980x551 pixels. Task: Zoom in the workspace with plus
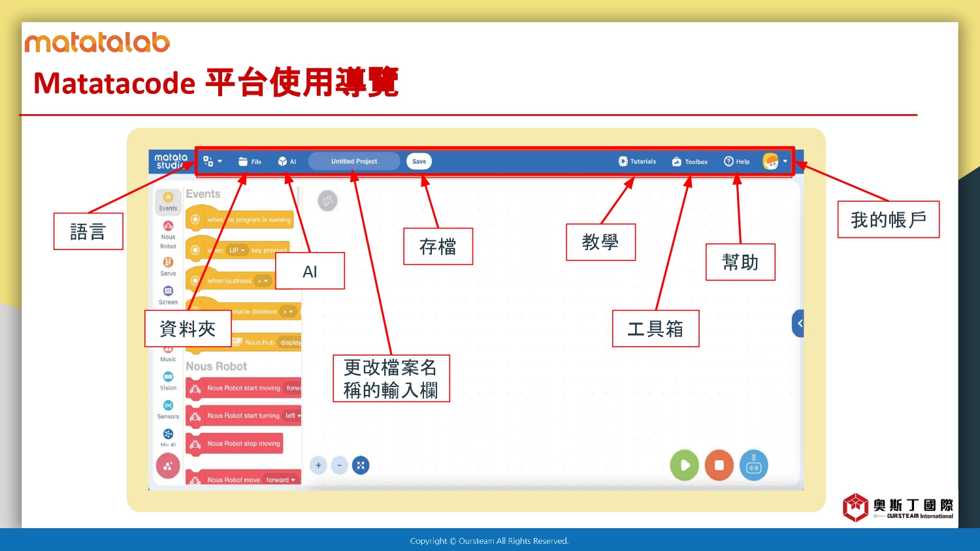point(318,465)
